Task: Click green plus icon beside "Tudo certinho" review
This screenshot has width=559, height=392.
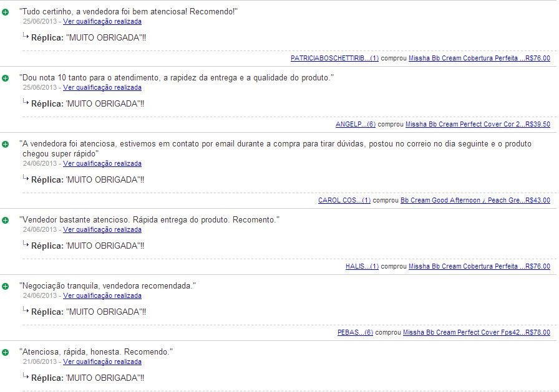Action: pos(6,12)
